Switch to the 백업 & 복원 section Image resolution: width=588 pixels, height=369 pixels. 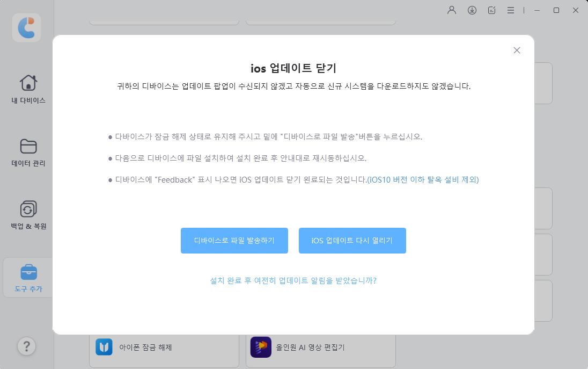coord(27,213)
